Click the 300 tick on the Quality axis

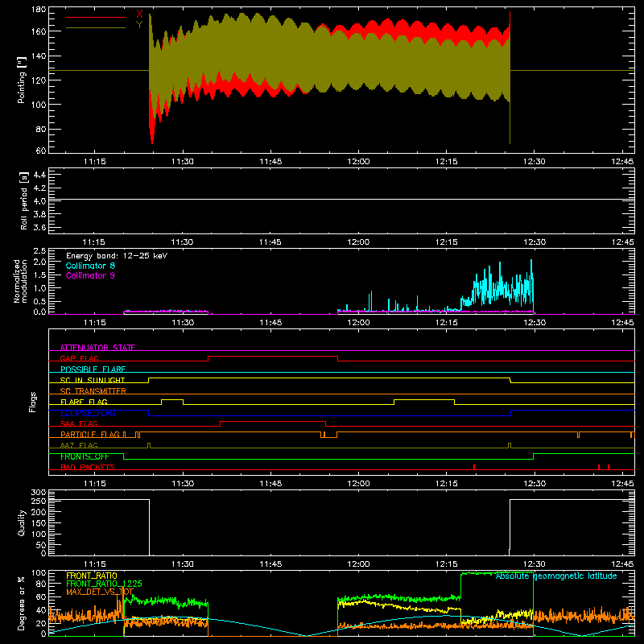pyautogui.click(x=39, y=493)
